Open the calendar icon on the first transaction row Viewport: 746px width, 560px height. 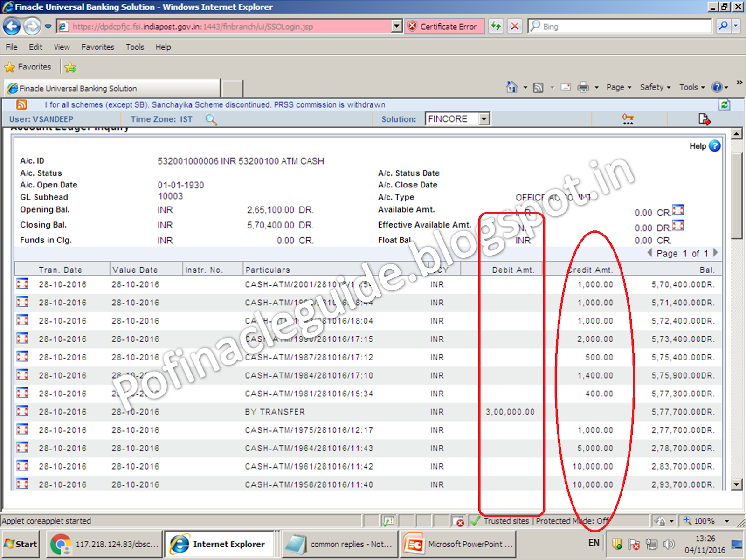click(22, 283)
